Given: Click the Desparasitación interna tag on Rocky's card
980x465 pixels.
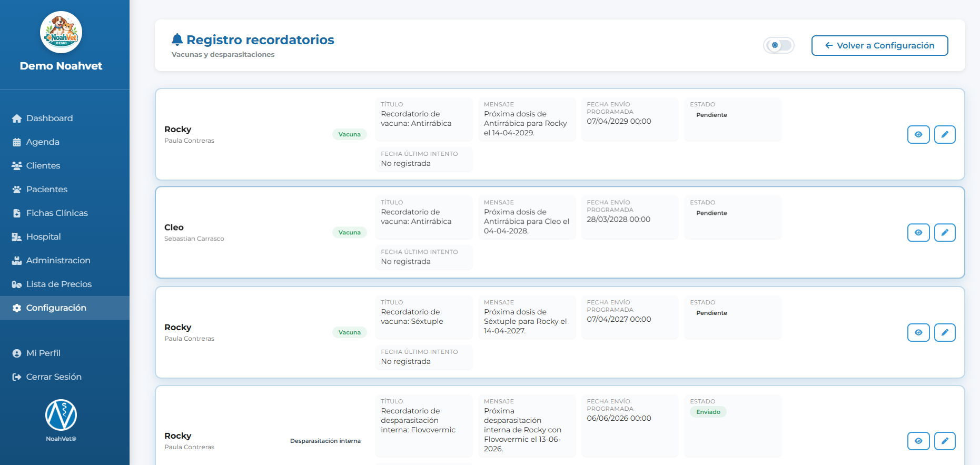Looking at the screenshot, I should pos(325,441).
